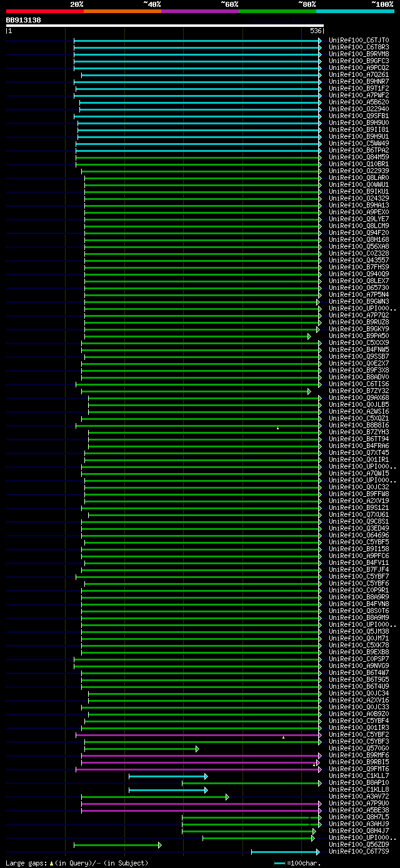Click the cyan alignment bar for UniRef100_C1KLL7
Image resolution: width=400 pixels, height=868 pixels.
168,776
